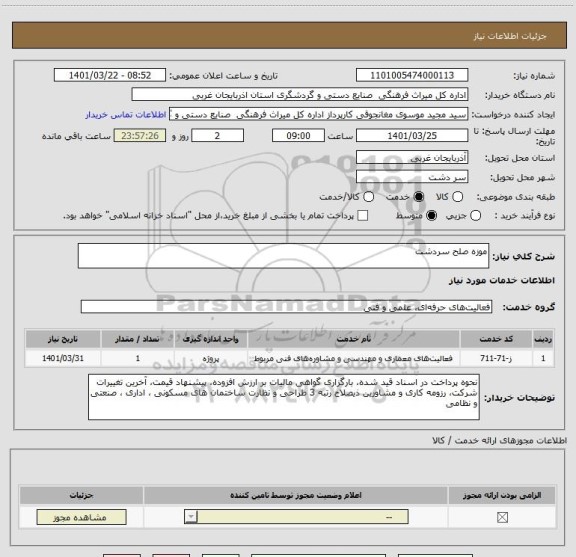Click the اطلاعات مجوزهای ارائه خدمت / کالا heading
The height and width of the screenshot is (557, 576).
(x=499, y=440)
